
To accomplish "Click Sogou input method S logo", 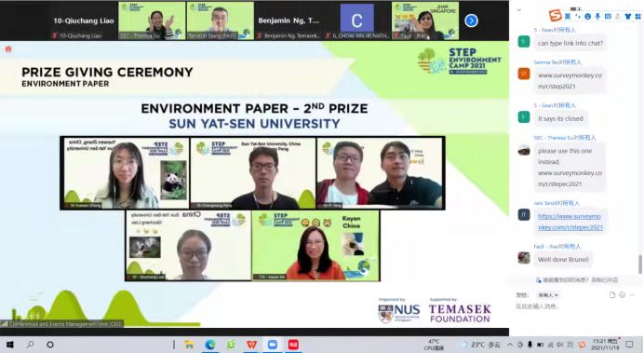I will tap(556, 16).
